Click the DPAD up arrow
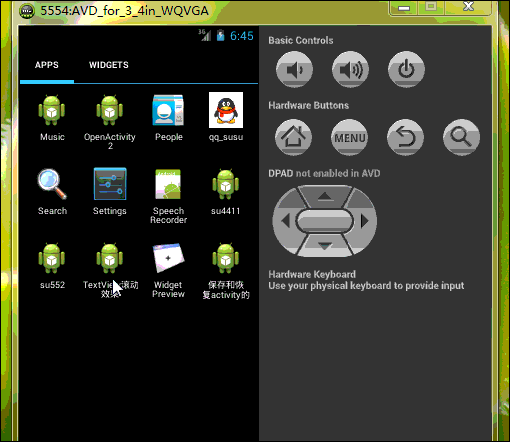The width and height of the screenshot is (510, 442). coord(325,196)
